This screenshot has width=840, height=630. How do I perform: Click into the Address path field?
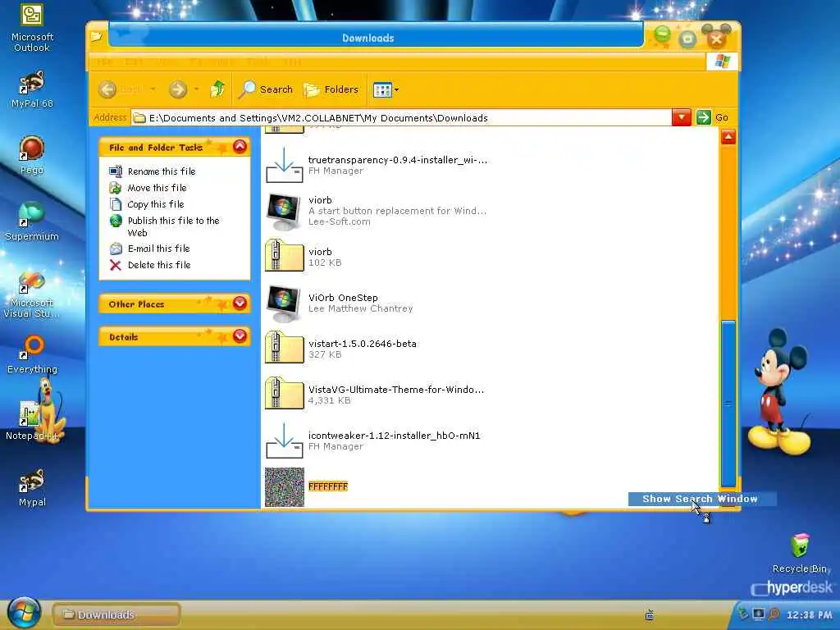click(400, 118)
